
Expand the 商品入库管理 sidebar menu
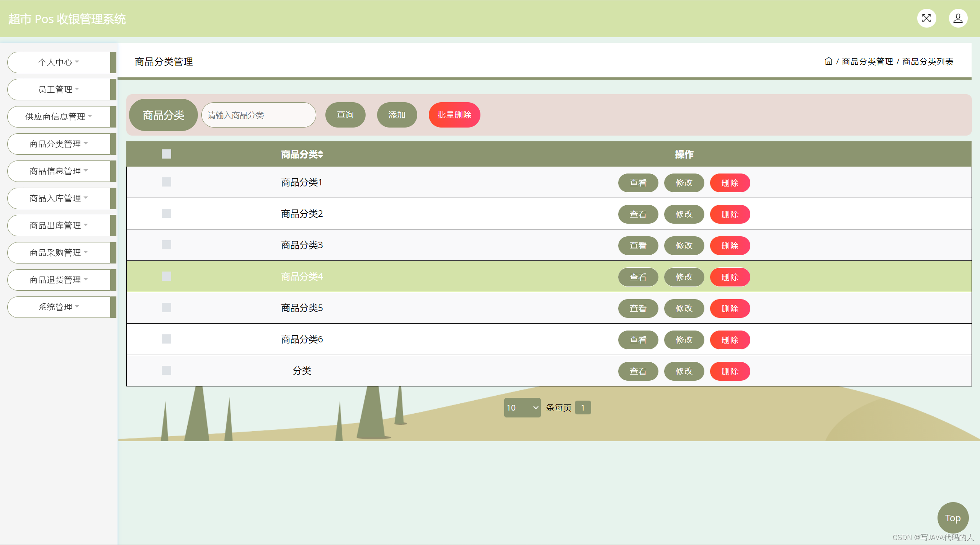click(59, 198)
